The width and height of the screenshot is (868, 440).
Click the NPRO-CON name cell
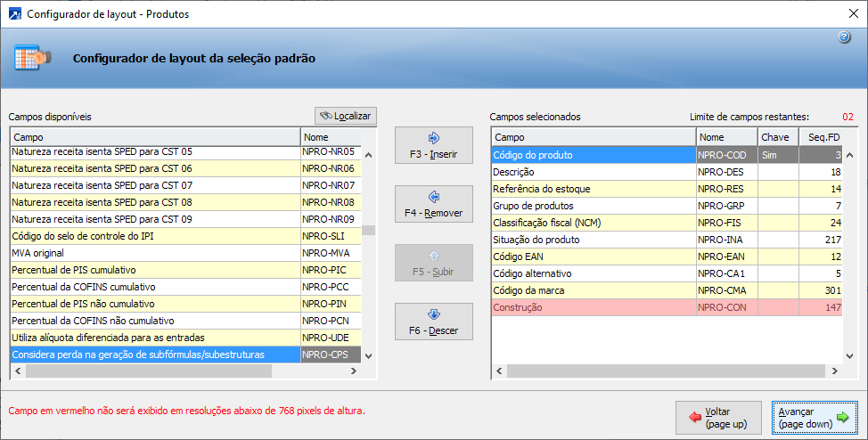(727, 307)
